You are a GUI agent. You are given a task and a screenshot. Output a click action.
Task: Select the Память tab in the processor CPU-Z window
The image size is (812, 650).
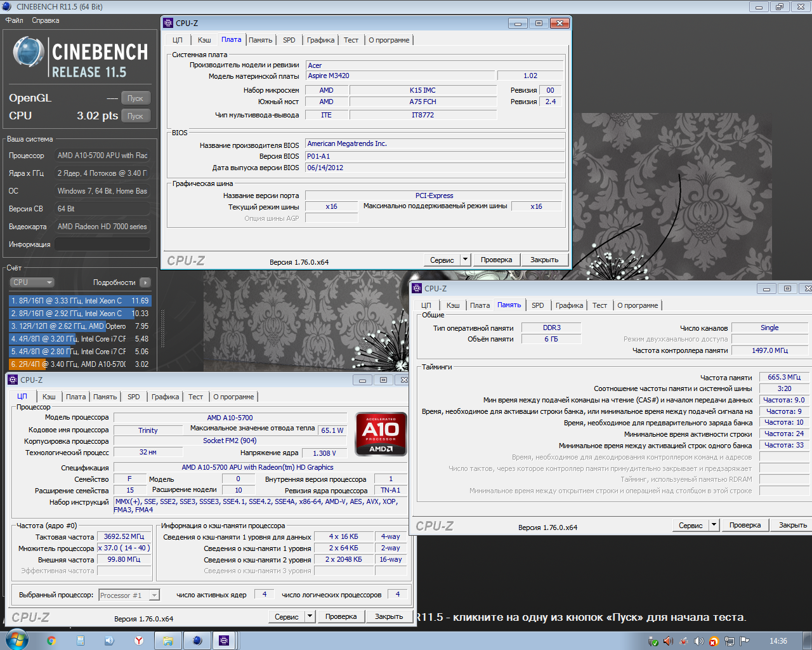click(105, 397)
